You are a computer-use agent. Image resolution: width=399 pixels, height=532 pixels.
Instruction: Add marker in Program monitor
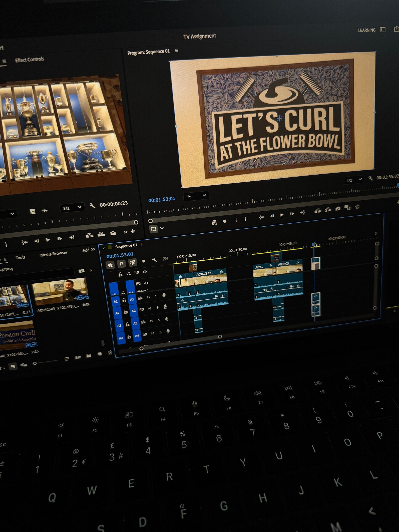tap(225, 221)
